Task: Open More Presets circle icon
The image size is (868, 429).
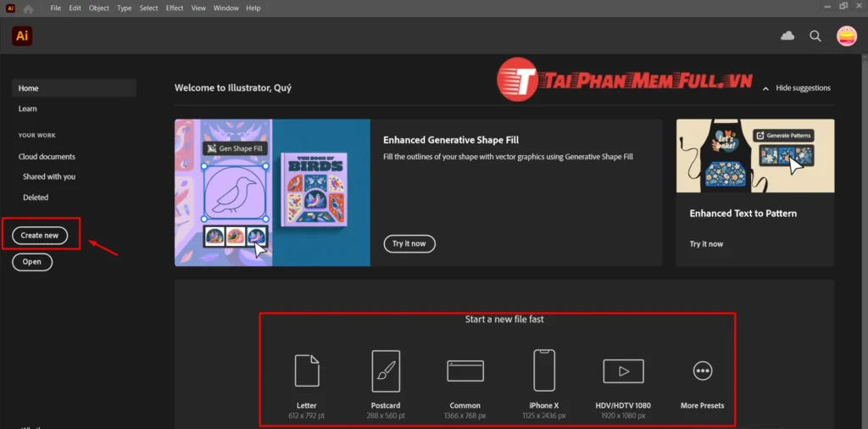Action: (703, 370)
